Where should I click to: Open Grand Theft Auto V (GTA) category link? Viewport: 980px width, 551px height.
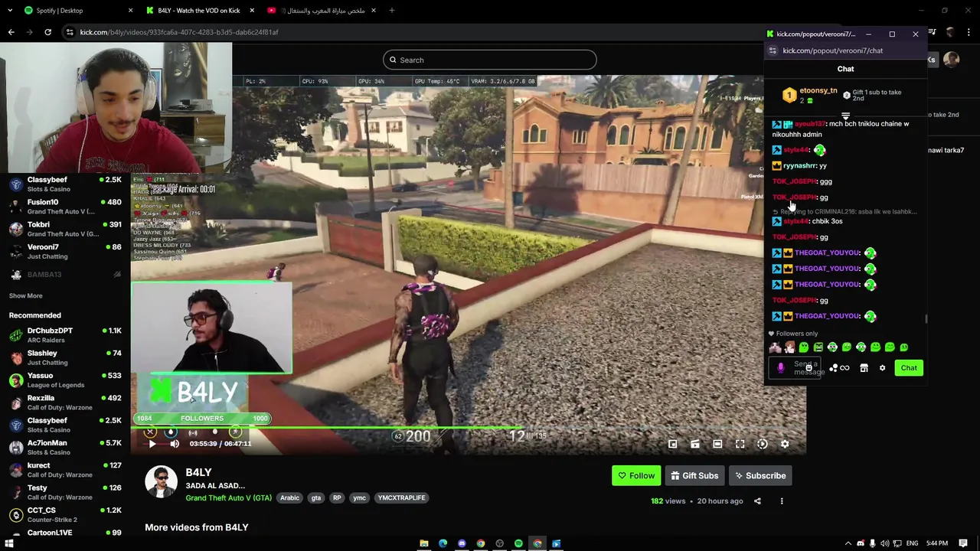228,498
